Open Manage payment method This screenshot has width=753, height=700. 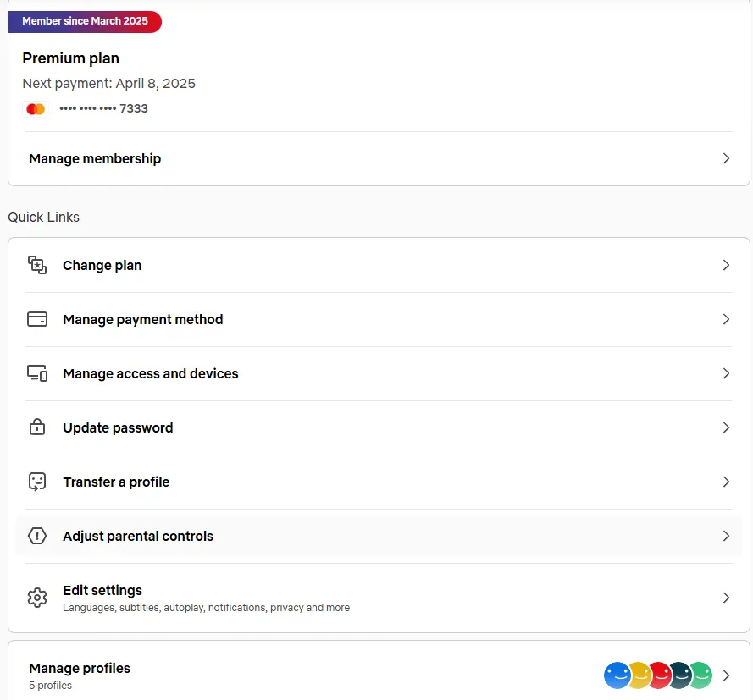(x=379, y=320)
